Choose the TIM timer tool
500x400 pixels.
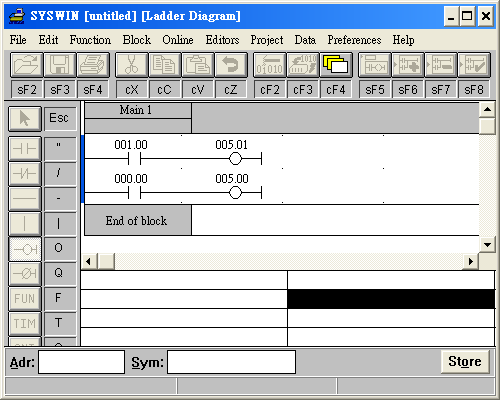pos(25,323)
